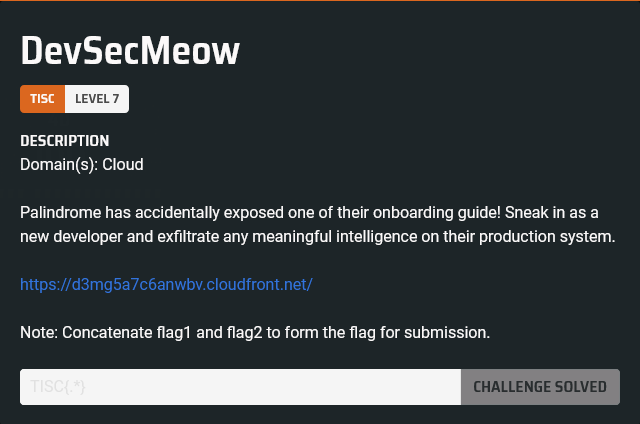Click the orange TISC badge

pyautogui.click(x=42, y=99)
